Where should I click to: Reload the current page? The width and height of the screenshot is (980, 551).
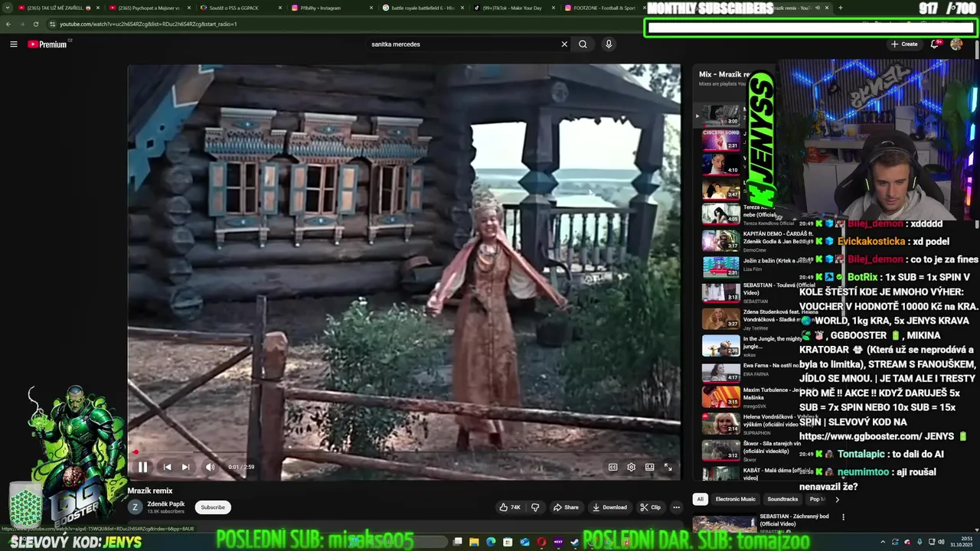point(35,24)
